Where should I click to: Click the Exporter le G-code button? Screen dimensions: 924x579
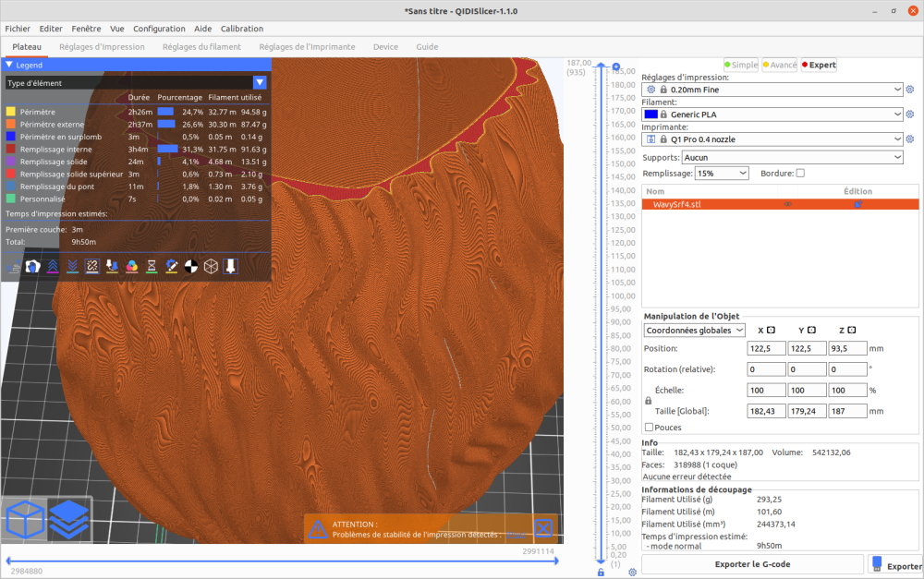(752, 563)
